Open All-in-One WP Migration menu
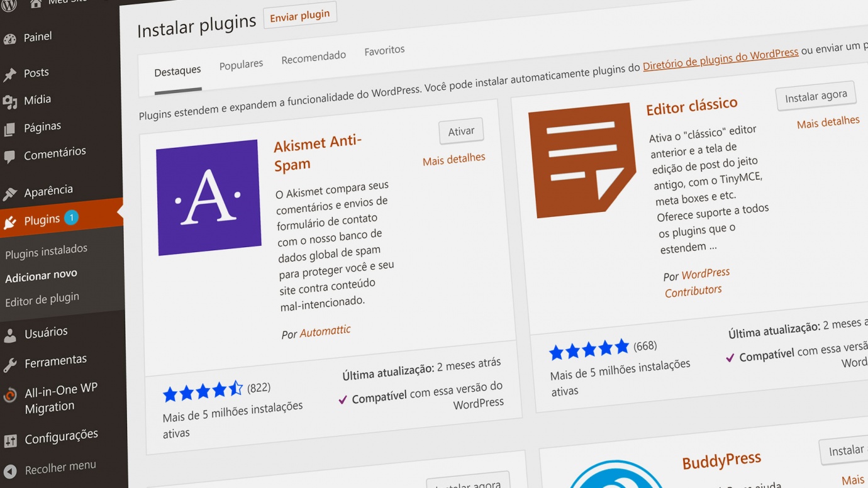This screenshot has height=488, width=868. [x=61, y=398]
